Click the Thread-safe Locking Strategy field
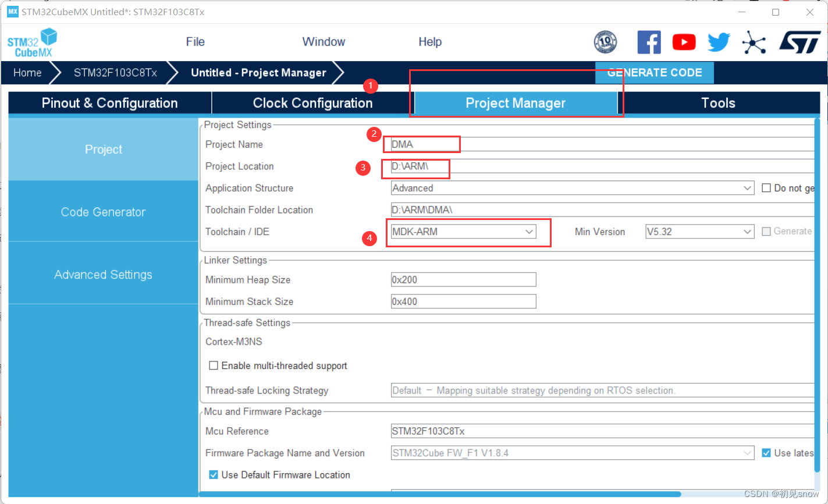The width and height of the screenshot is (828, 504). click(602, 391)
